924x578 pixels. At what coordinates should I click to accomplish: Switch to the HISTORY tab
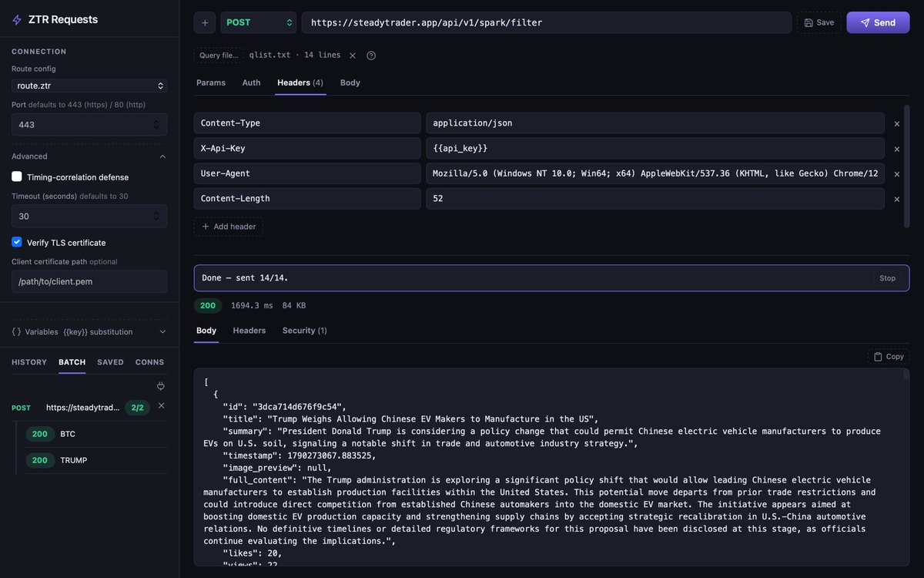[x=29, y=362]
